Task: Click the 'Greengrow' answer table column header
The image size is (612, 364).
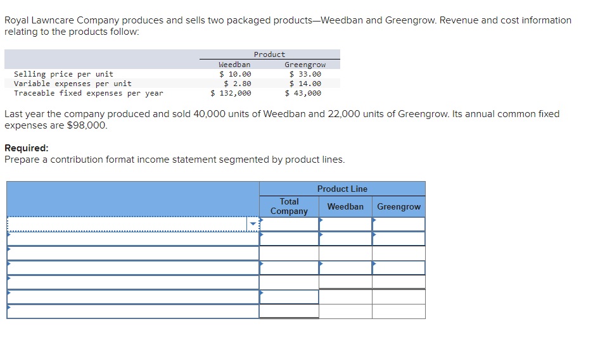Action: (x=398, y=206)
